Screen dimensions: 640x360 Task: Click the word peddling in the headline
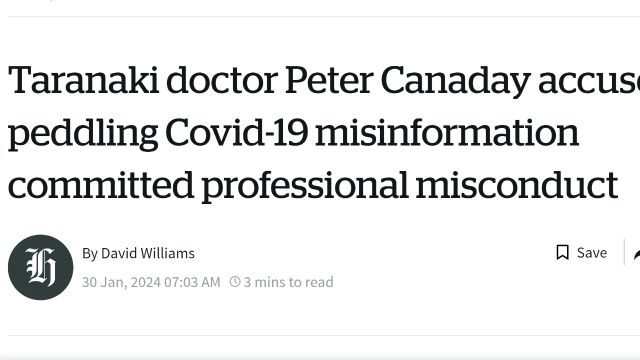click(x=83, y=134)
